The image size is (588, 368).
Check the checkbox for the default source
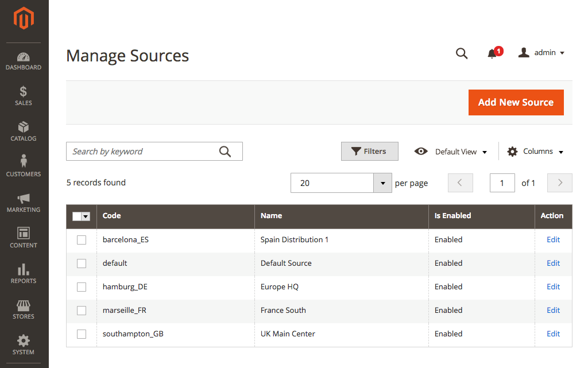81,263
